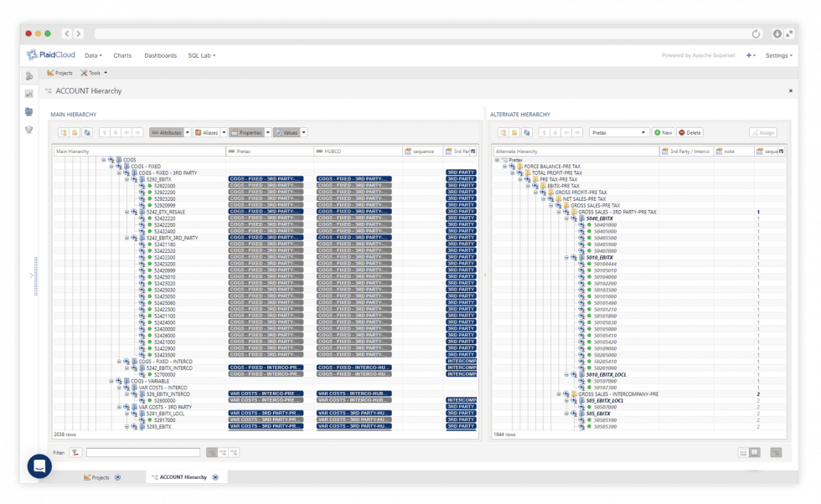The height and width of the screenshot is (504, 821).
Task: Click the Assign button
Action: click(763, 133)
